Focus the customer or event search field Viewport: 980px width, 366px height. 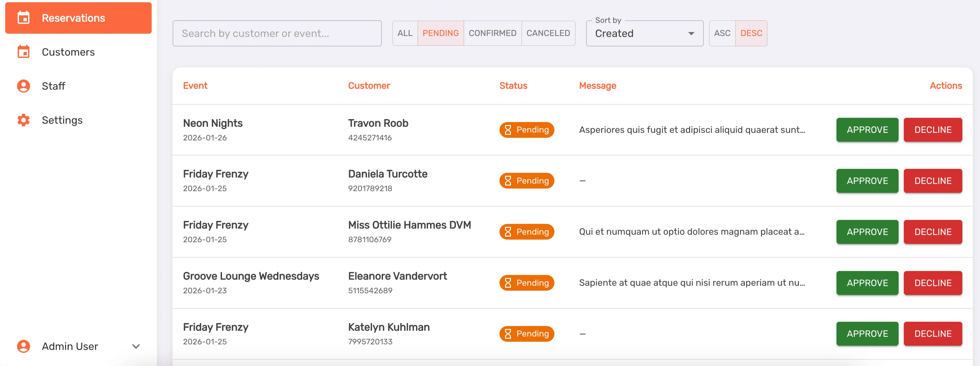point(277,33)
